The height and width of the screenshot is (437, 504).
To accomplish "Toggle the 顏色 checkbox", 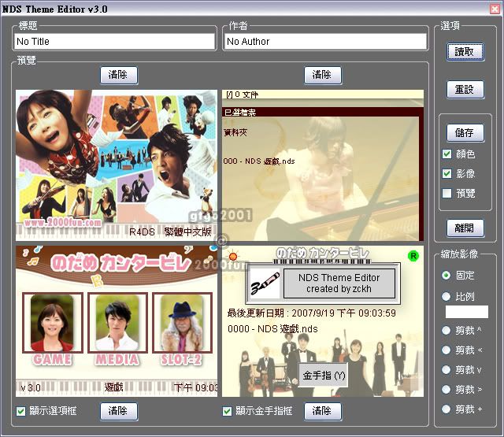I will (x=447, y=154).
